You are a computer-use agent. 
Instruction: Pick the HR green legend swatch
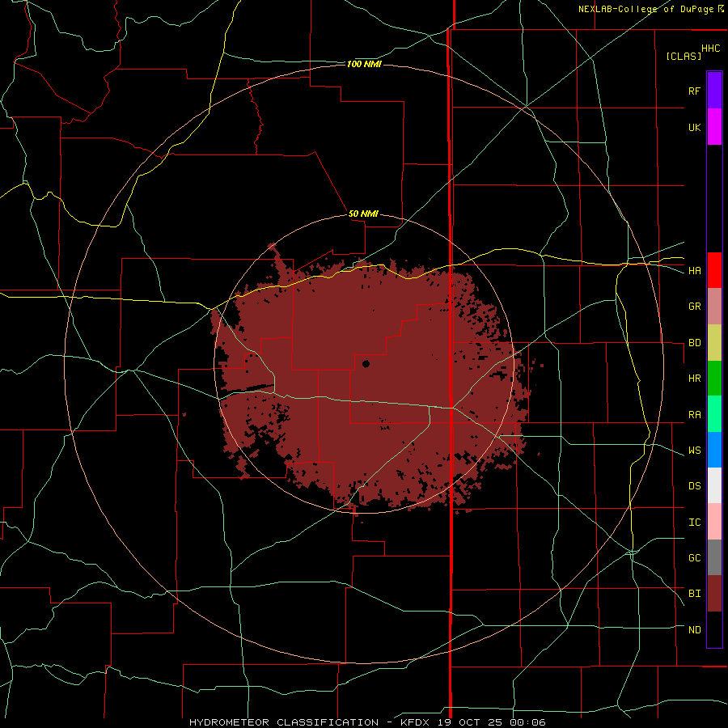coord(714,378)
